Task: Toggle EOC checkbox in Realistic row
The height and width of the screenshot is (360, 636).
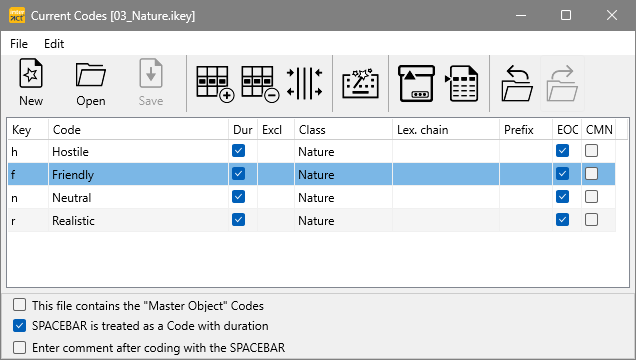Action: click(x=562, y=220)
